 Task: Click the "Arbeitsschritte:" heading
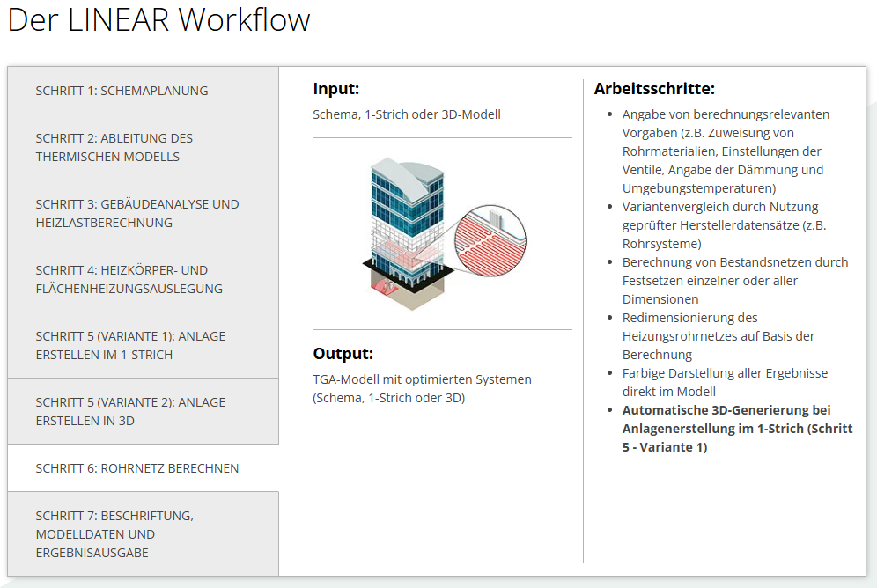click(654, 89)
